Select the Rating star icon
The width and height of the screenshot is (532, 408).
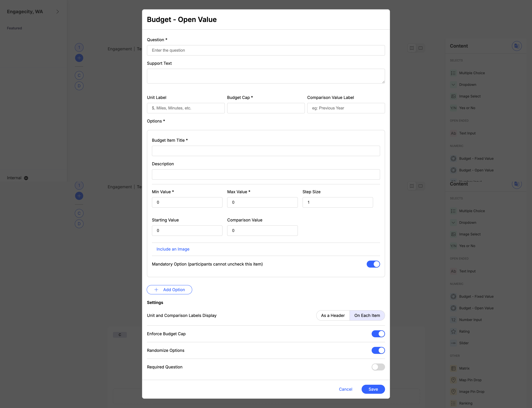click(x=453, y=331)
